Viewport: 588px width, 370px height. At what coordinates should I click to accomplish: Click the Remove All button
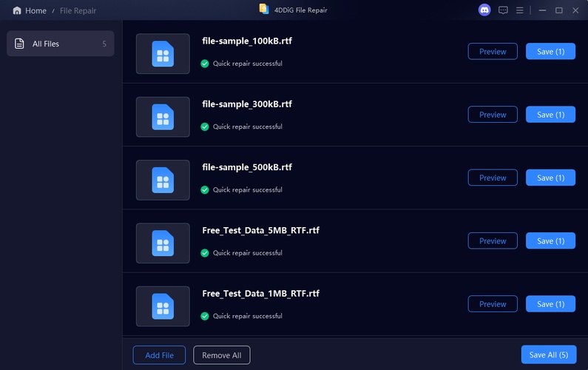pos(222,355)
